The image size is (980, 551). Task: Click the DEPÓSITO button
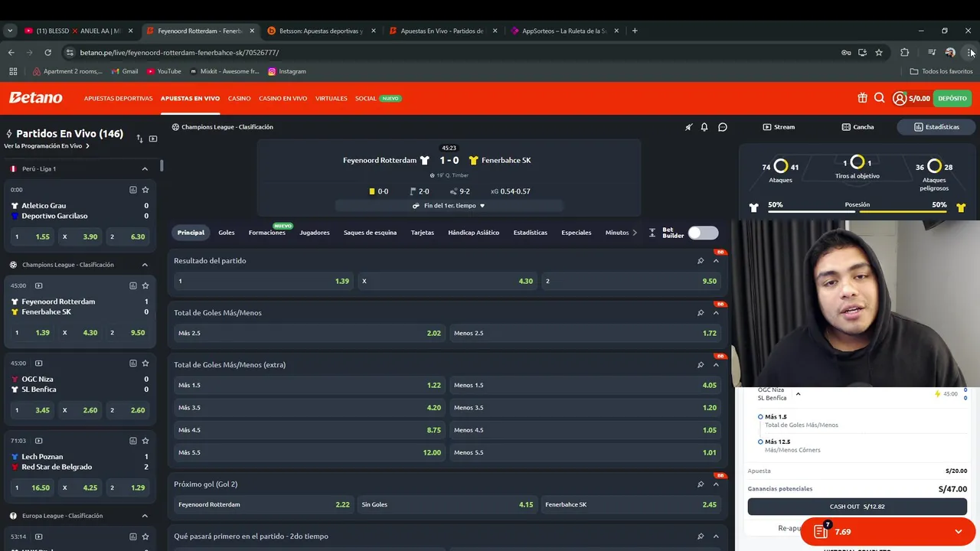(952, 98)
